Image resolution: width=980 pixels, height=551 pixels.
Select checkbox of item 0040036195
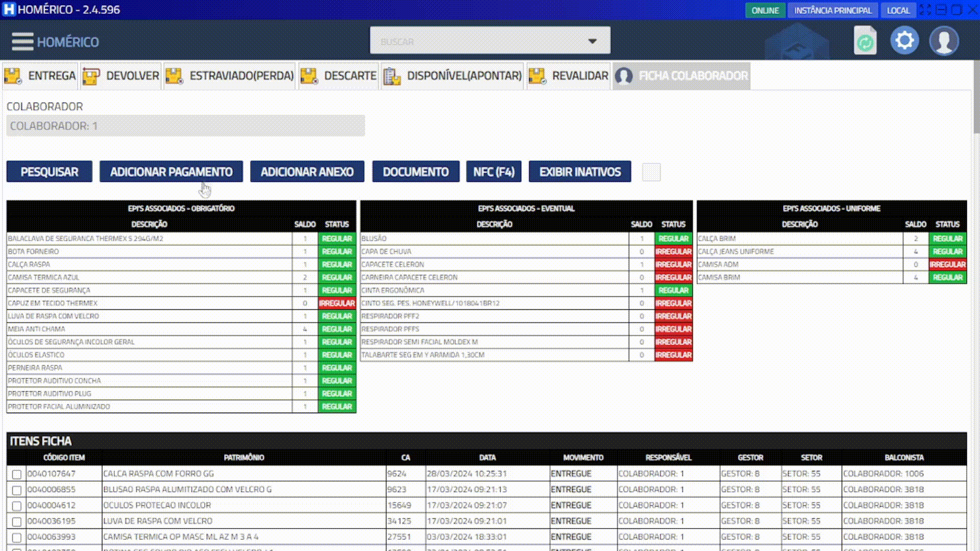click(16, 522)
